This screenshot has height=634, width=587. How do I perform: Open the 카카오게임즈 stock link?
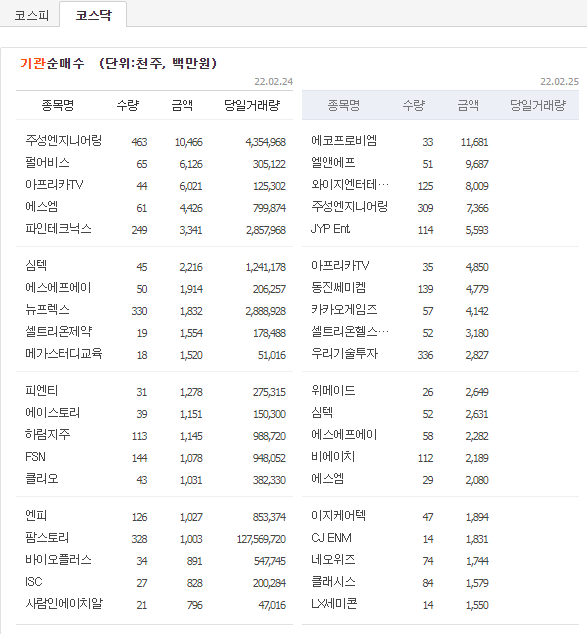(344, 310)
